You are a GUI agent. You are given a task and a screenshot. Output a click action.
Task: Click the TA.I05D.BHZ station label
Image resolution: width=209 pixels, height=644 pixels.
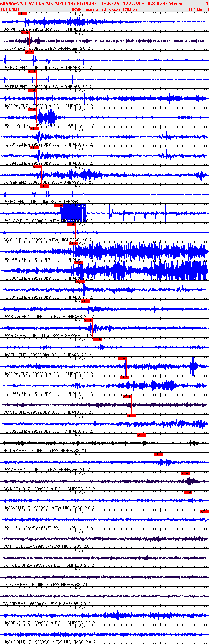15,604
